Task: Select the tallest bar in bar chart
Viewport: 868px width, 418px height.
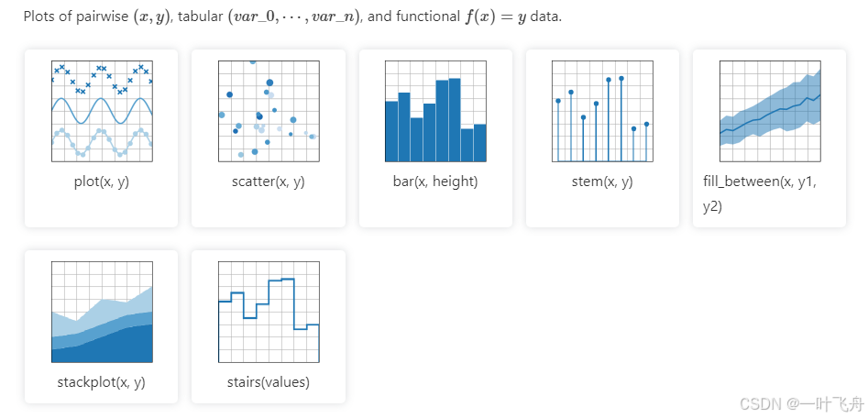Action: point(455,120)
